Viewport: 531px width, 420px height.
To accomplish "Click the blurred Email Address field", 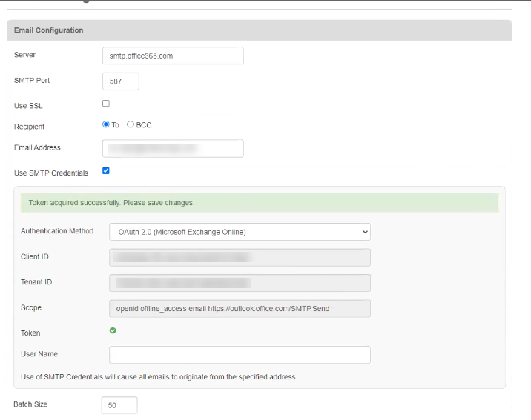I will 173,148.
